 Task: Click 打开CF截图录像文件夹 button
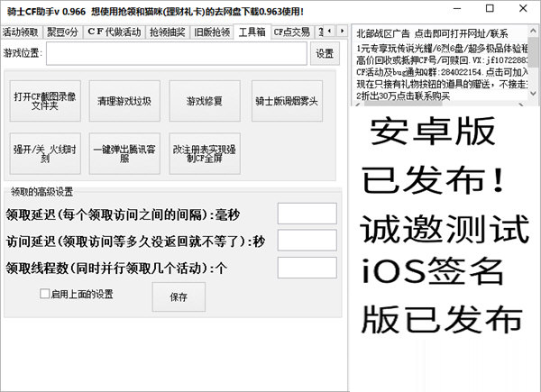click(45, 101)
